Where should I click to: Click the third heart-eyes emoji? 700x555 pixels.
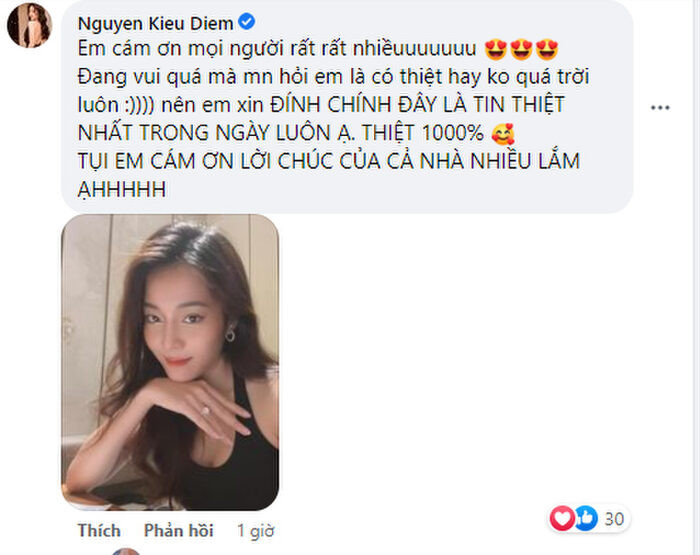(547, 49)
